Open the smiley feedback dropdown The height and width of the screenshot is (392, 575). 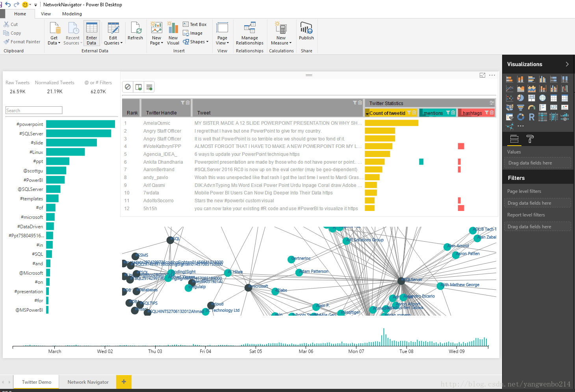tap(30, 5)
